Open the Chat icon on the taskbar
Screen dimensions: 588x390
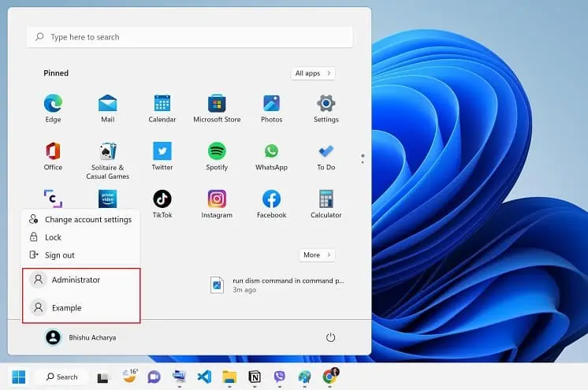point(154,377)
